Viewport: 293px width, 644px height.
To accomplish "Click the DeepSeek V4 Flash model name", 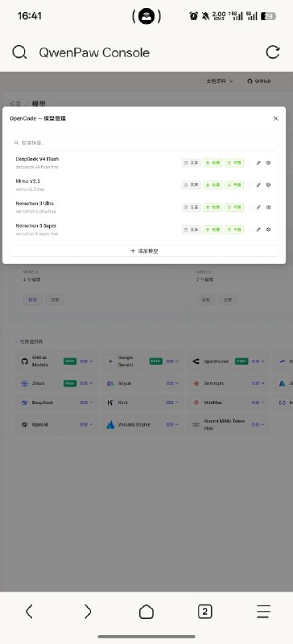I will [37, 159].
